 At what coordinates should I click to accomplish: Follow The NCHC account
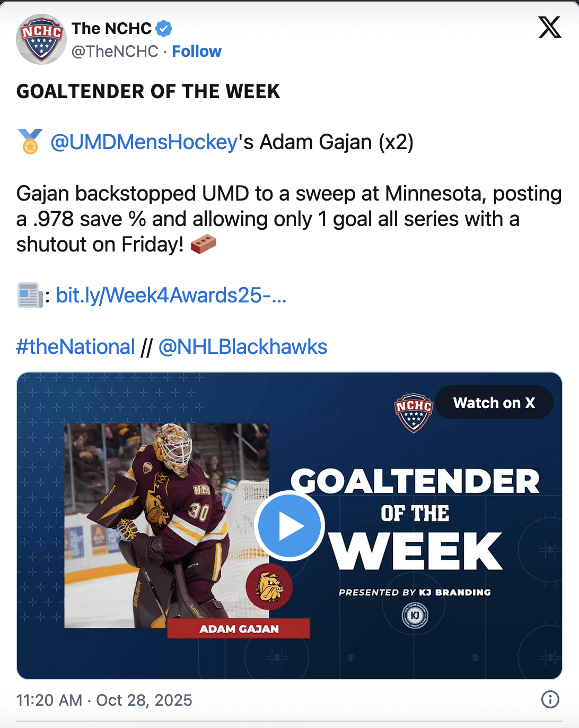pos(196,51)
